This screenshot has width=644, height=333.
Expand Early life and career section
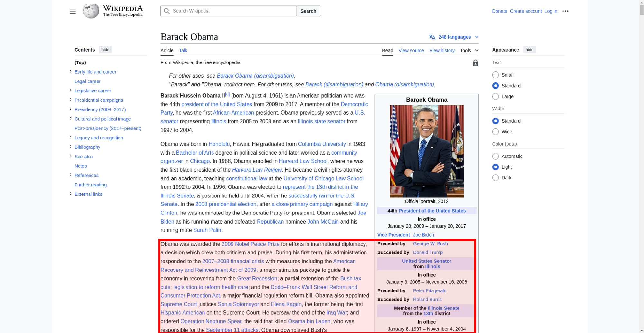pos(70,71)
